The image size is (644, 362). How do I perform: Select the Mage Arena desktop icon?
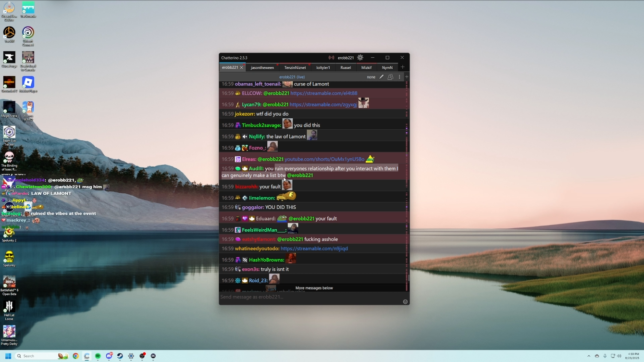(x=9, y=109)
